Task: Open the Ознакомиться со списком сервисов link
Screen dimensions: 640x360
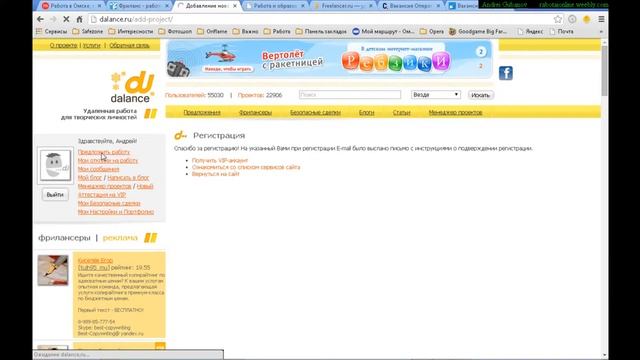Action: [x=246, y=167]
